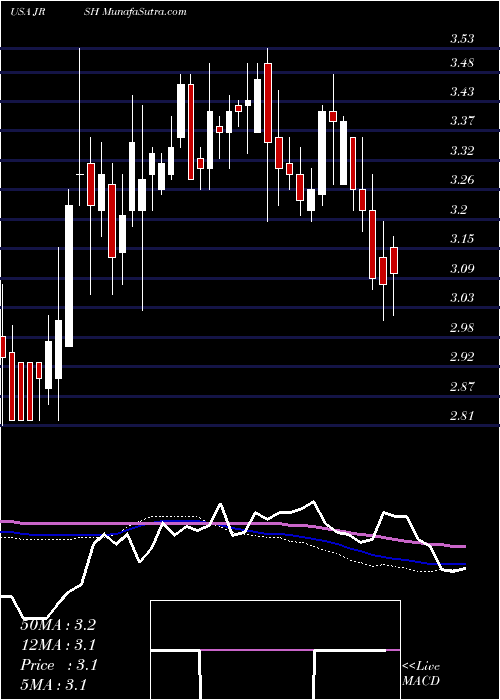Click the 3.53 price axis label
Screen dimensions: 500x700
click(x=462, y=39)
